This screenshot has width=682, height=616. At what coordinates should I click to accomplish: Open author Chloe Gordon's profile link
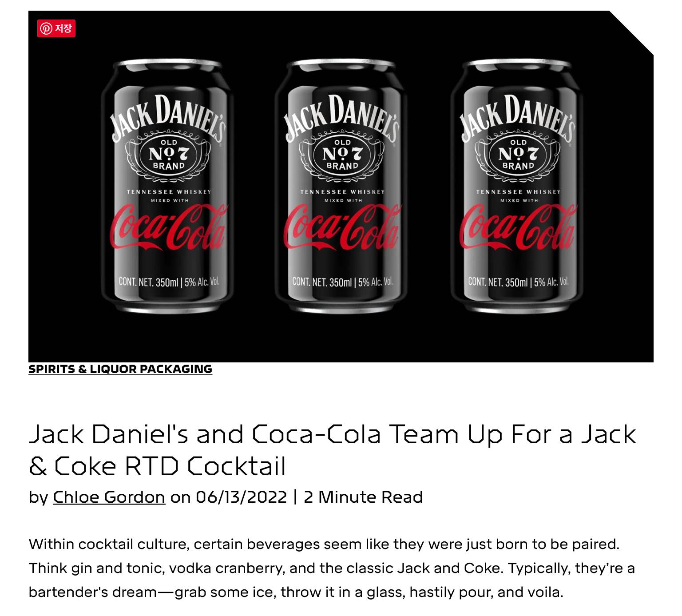(109, 497)
